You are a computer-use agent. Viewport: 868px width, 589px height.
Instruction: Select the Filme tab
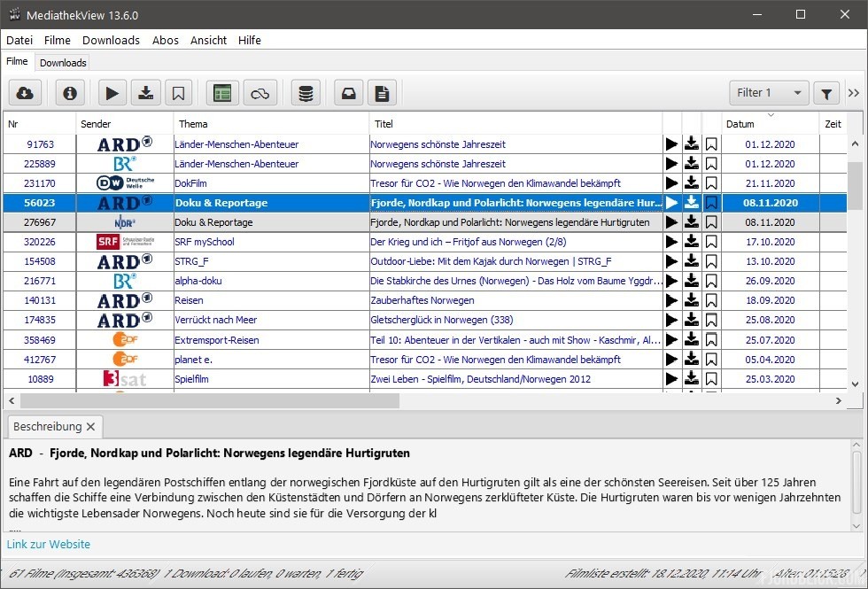pos(17,61)
